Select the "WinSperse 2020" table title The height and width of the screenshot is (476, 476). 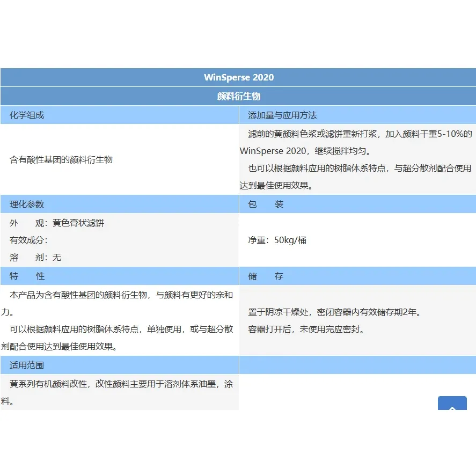coord(239,77)
